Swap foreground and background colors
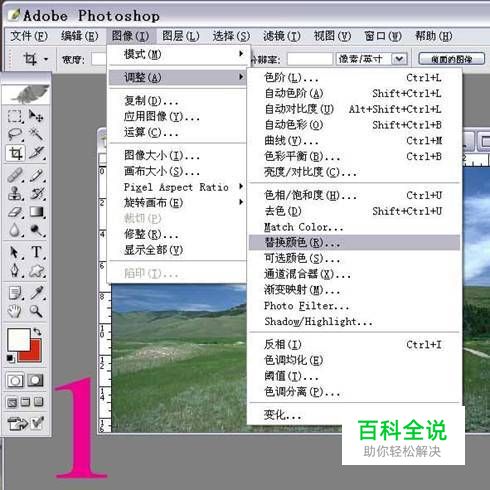Screen dimensions: 490x490 click(x=37, y=332)
